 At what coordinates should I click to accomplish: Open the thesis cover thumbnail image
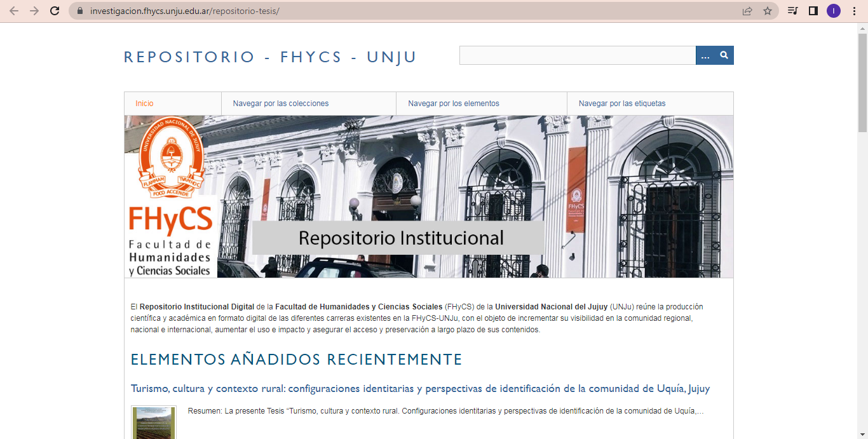pyautogui.click(x=153, y=422)
